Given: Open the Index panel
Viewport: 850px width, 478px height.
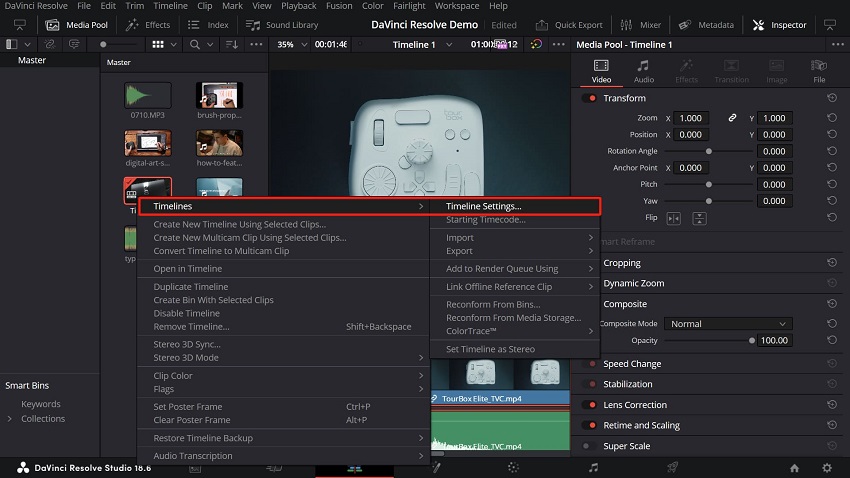Looking at the screenshot, I should click(x=208, y=25).
